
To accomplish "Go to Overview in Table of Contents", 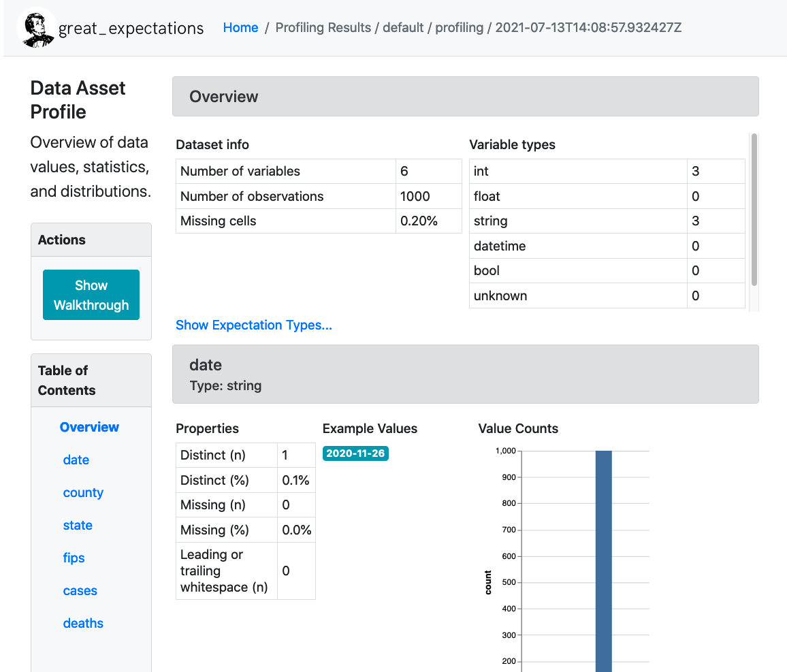I will coord(89,427).
